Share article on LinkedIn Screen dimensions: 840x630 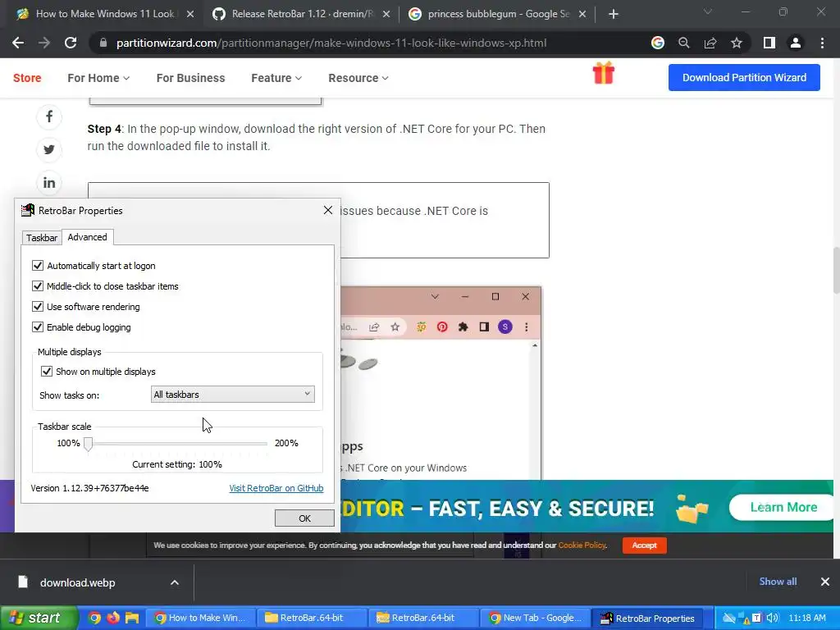(x=48, y=183)
